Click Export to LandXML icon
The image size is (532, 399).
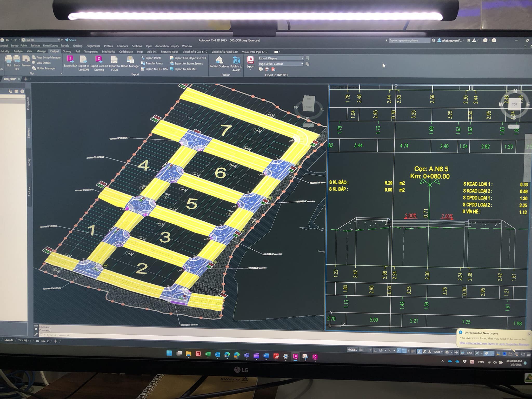coord(83,59)
